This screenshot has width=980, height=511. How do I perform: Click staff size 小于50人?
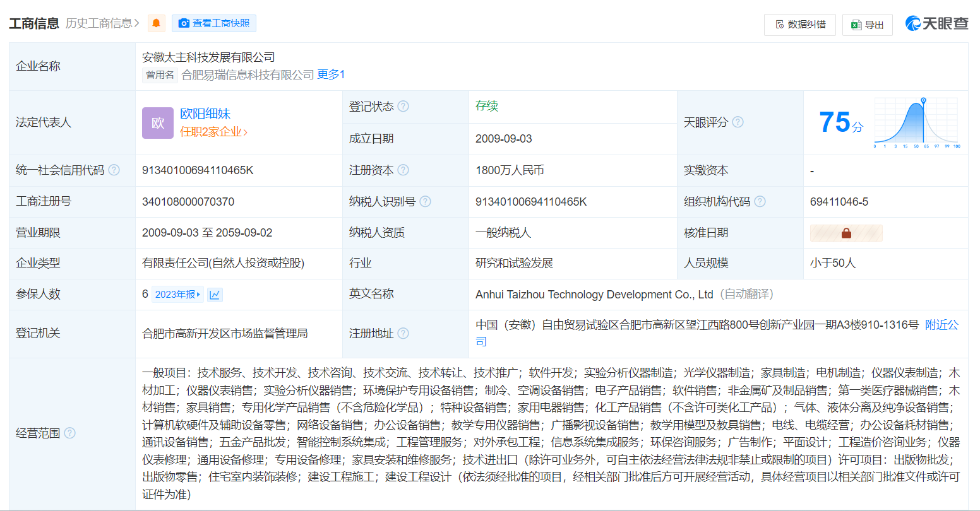point(833,263)
